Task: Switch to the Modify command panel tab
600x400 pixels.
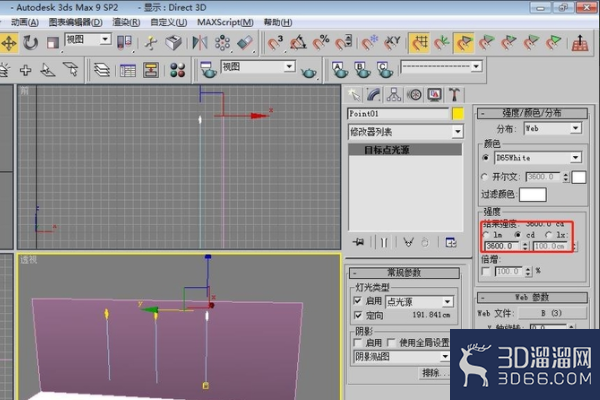Action: click(x=373, y=95)
